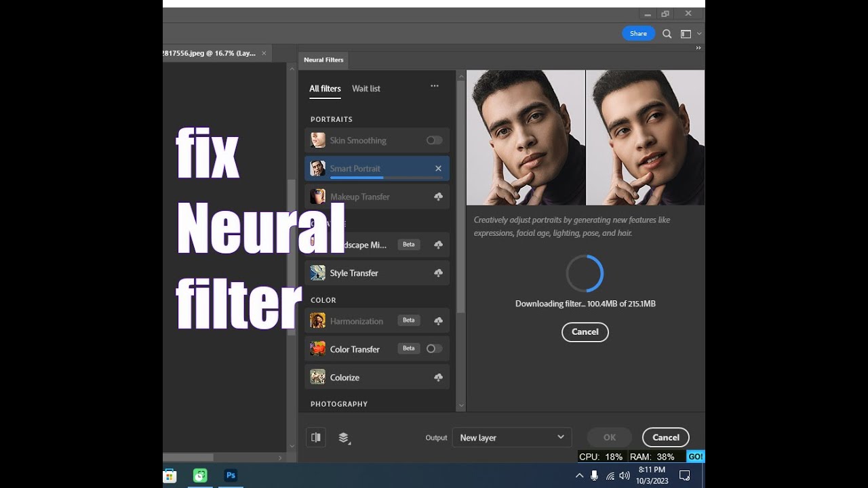Click the microphone tray icon
Viewport: 868px width, 488px height.
594,476
